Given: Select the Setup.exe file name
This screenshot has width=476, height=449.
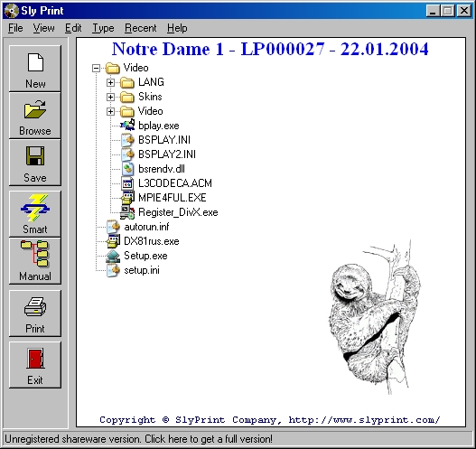Looking at the screenshot, I should pos(145,256).
